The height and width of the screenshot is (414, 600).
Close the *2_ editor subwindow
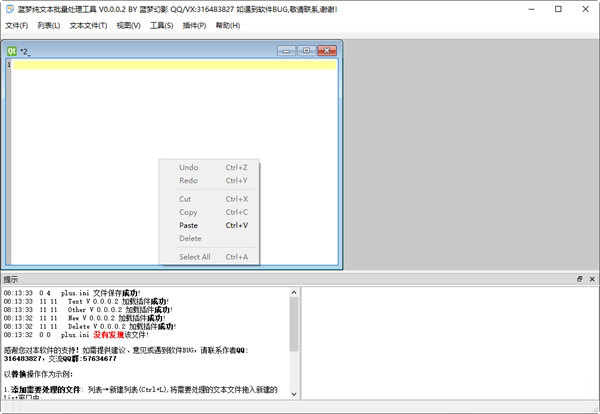pyautogui.click(x=327, y=51)
